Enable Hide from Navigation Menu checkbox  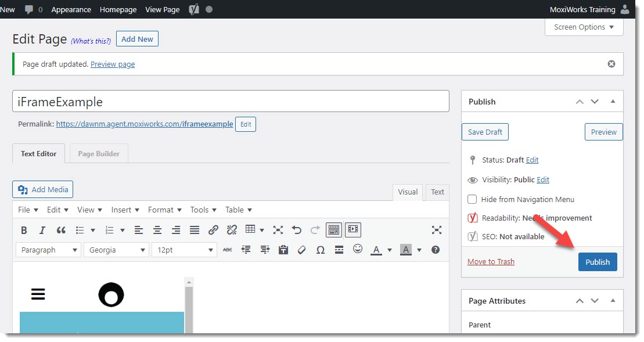472,199
